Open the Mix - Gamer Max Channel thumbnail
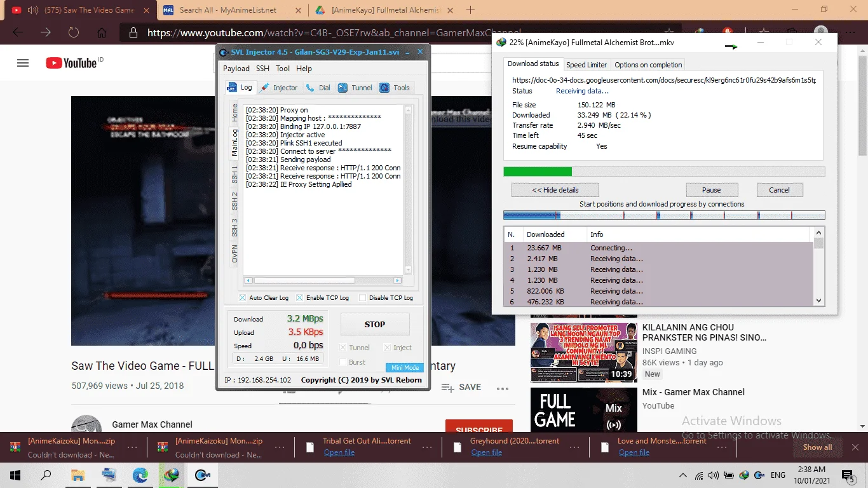868x488 pixels. 584,410
